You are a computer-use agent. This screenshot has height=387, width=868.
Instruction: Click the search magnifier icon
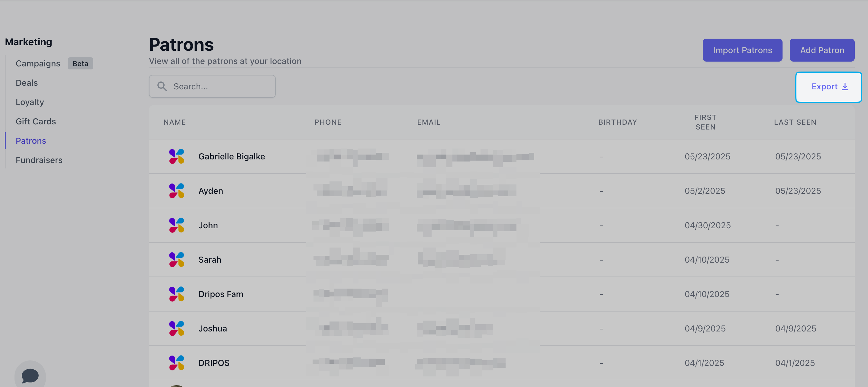tap(162, 87)
